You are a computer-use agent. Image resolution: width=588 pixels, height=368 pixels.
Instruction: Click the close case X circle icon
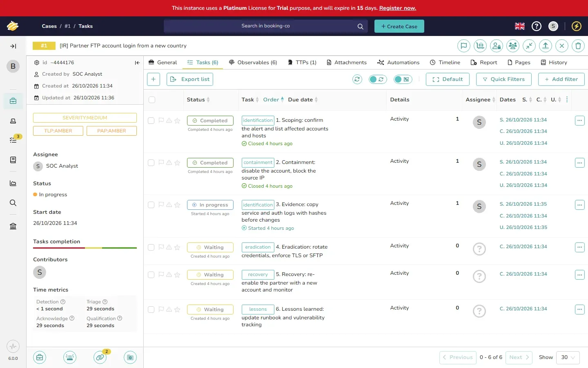pos(562,46)
